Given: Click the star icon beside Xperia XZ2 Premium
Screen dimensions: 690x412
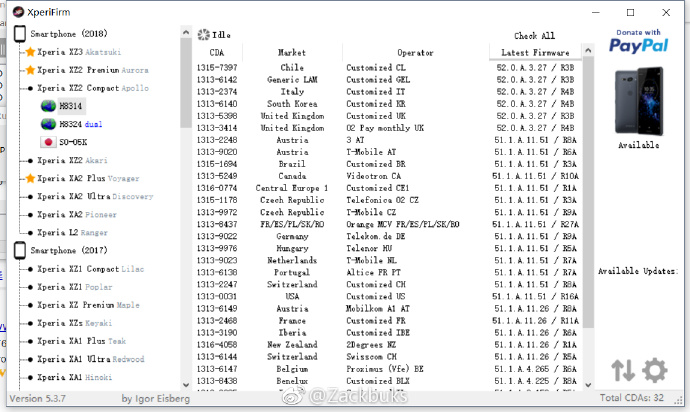Looking at the screenshot, I should [x=30, y=70].
